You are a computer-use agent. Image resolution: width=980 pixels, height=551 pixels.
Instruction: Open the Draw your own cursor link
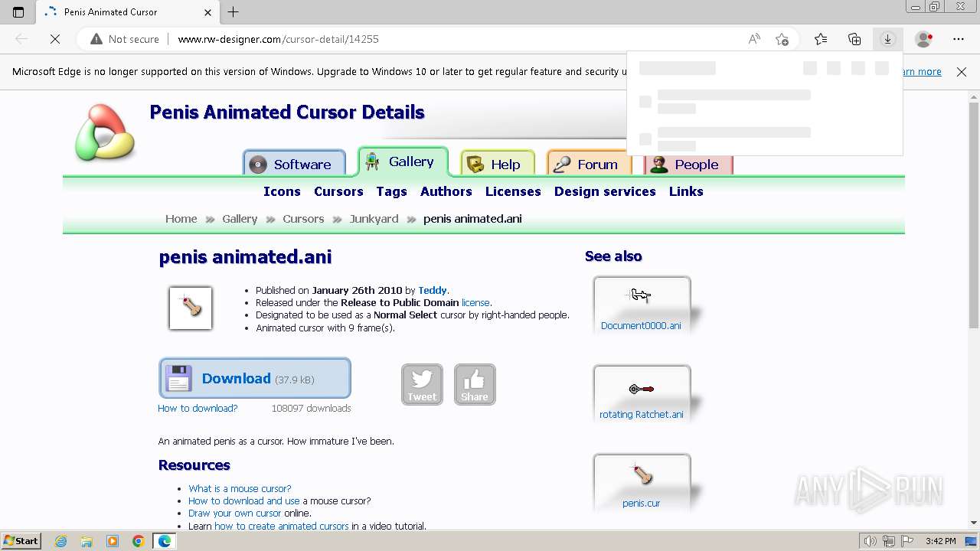click(x=235, y=513)
